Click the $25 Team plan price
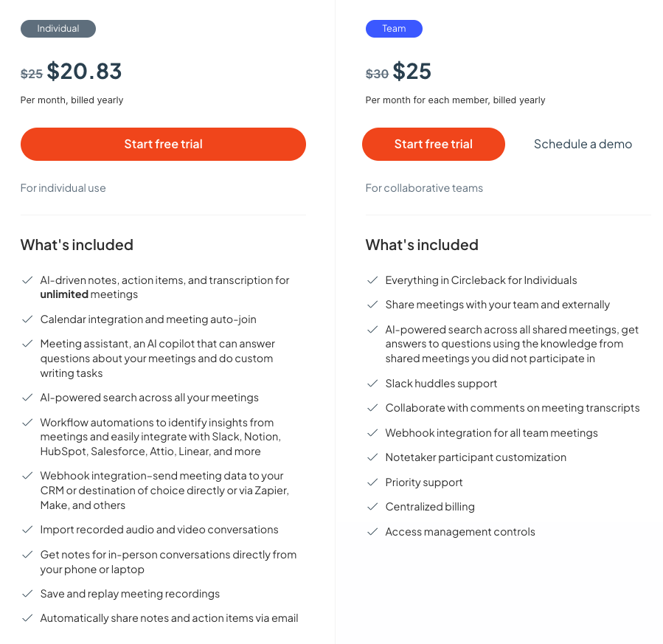Viewport: 663px width, 644px height. coord(412,72)
